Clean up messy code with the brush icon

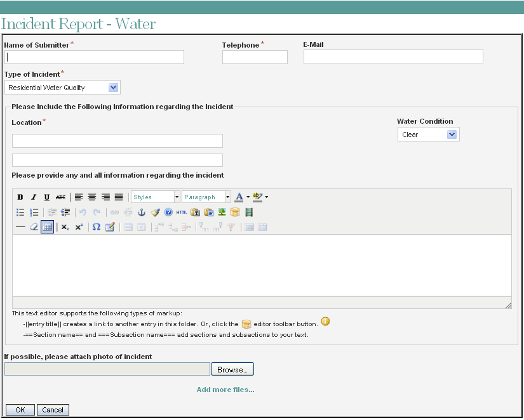tap(154, 212)
